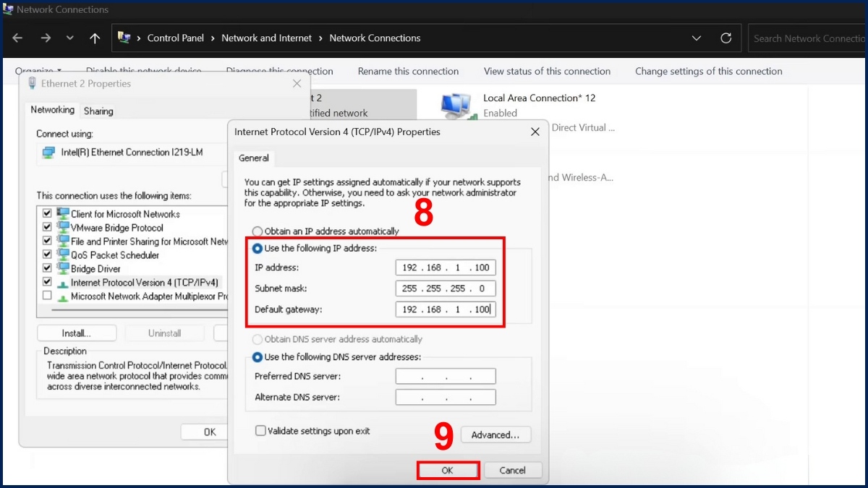The image size is (868, 488).
Task: Open the Advanced TCP/IP settings
Action: pyautogui.click(x=495, y=435)
